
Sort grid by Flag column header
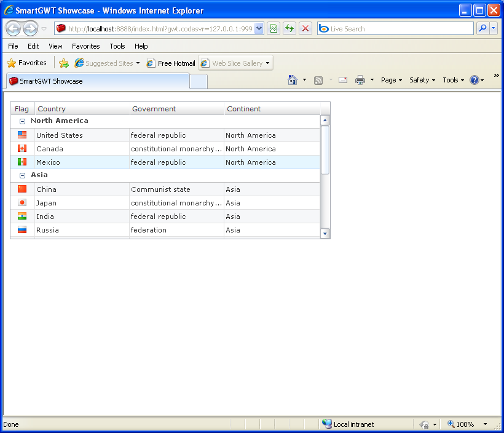click(22, 109)
